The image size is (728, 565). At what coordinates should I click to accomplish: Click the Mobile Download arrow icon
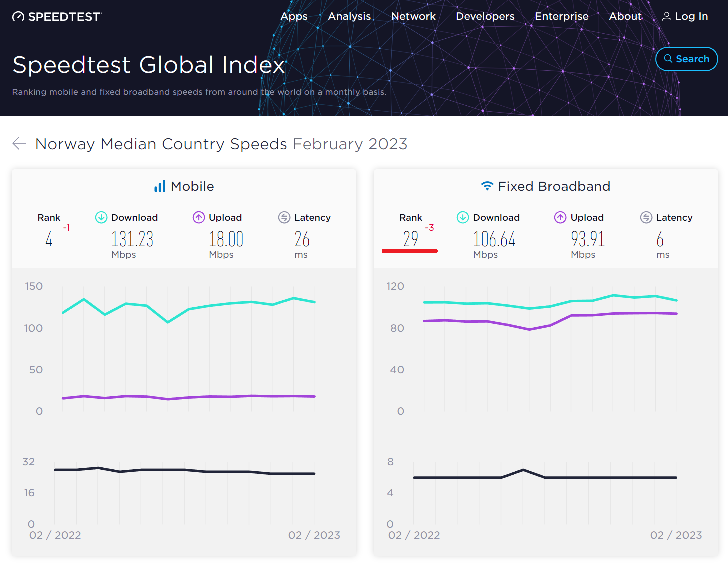[101, 217]
